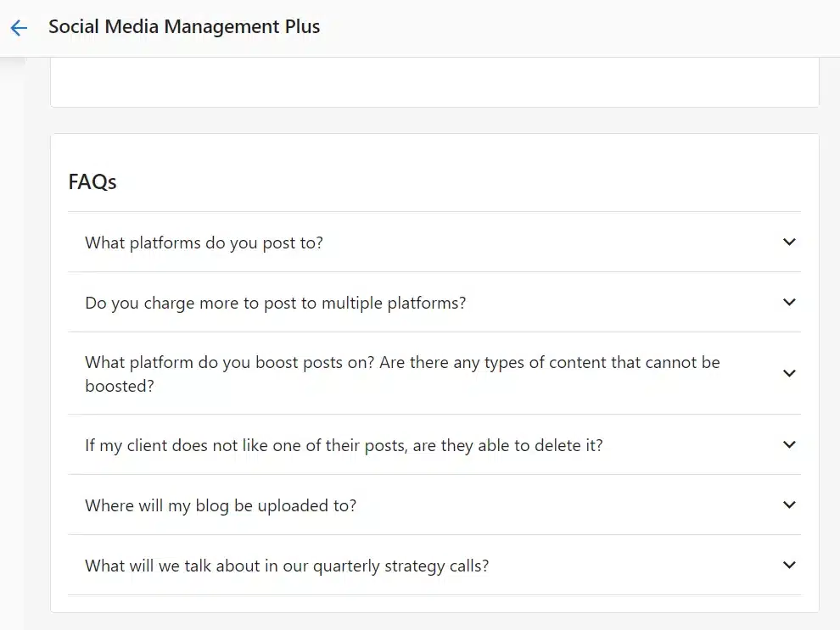840x630 pixels.
Task: Open the quarterly strategy calls question text
Action: (286, 565)
